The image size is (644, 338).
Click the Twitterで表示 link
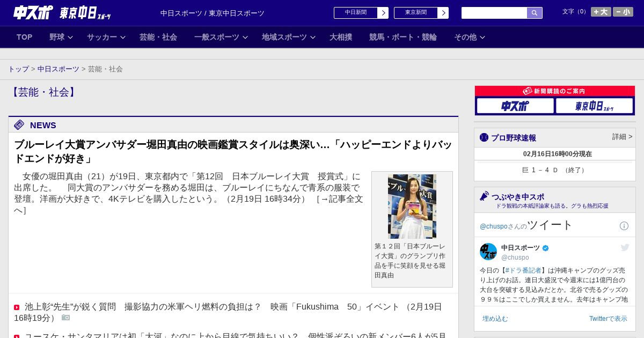point(608,319)
